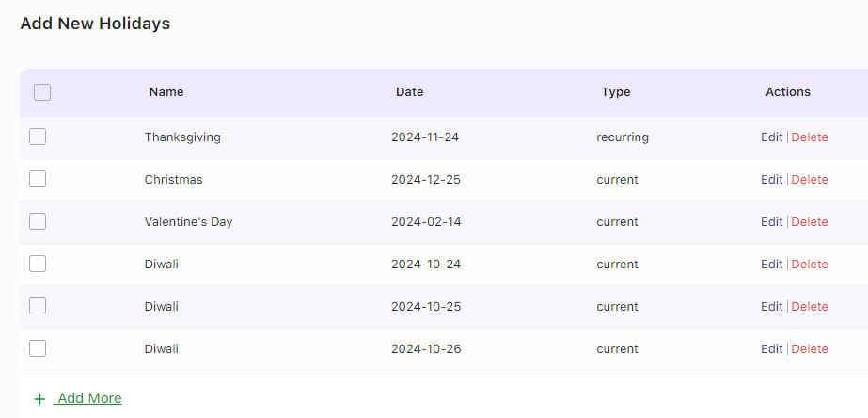Click the Date column header
Viewport: 868px width, 418px height.
click(x=409, y=92)
